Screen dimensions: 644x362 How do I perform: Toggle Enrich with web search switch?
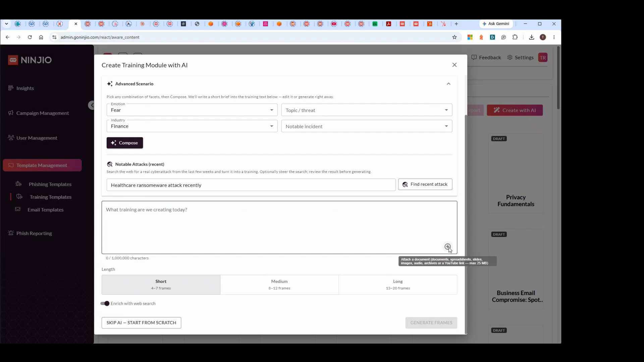pyautogui.click(x=105, y=303)
